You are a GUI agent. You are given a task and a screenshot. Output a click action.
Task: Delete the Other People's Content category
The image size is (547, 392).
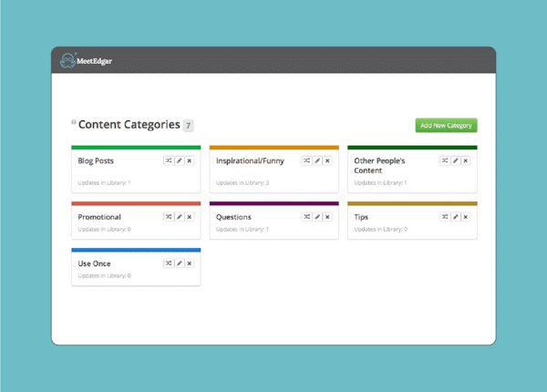coord(466,160)
